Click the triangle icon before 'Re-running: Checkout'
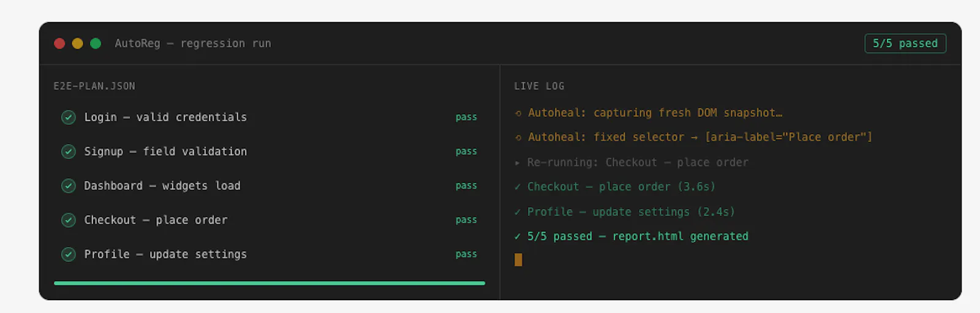This screenshot has height=313, width=980. (518, 163)
